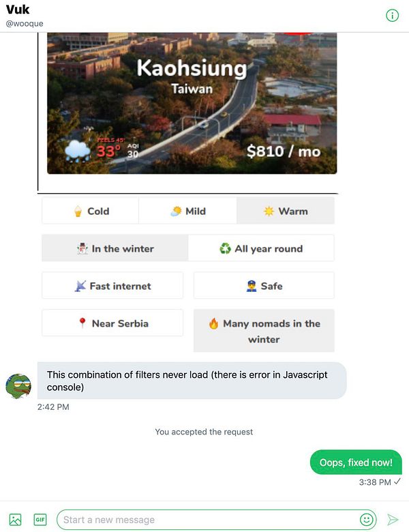Image resolution: width=409 pixels, height=532 pixels.
Task: Open the emoji picker smiley
Action: [366, 520]
